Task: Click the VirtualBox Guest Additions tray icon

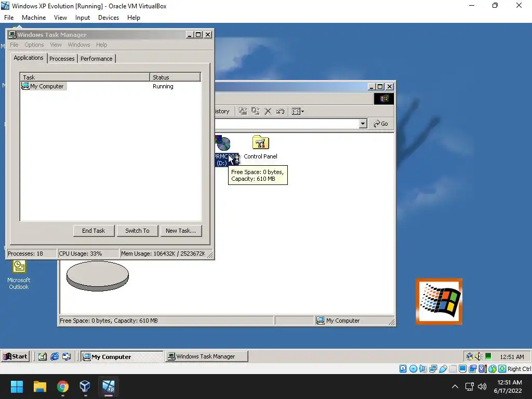Action: 470,356
